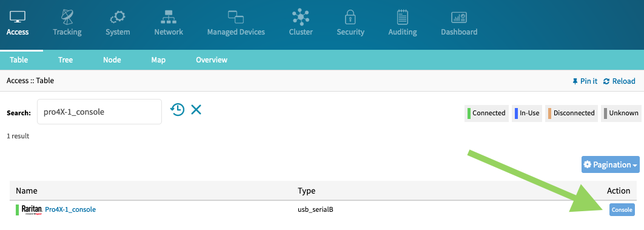Open Auditing notepad icon
Viewport: 644px width, 230px height.
coord(403,17)
